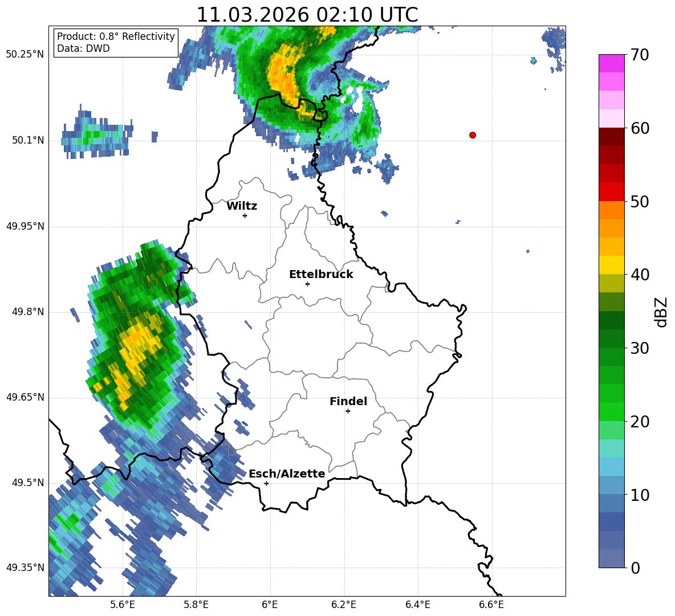The height and width of the screenshot is (616, 675).
Task: Click the yellow colorbar segment at 40
Action: coord(611,265)
